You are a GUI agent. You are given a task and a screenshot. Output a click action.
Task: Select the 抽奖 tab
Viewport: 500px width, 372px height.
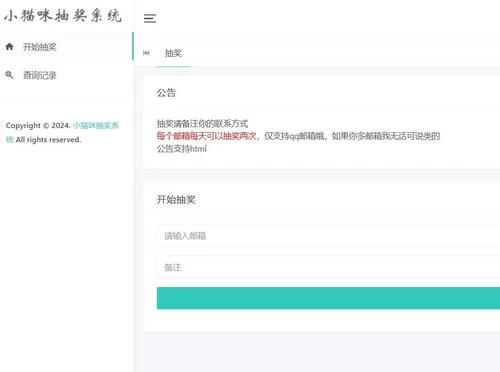coord(173,53)
